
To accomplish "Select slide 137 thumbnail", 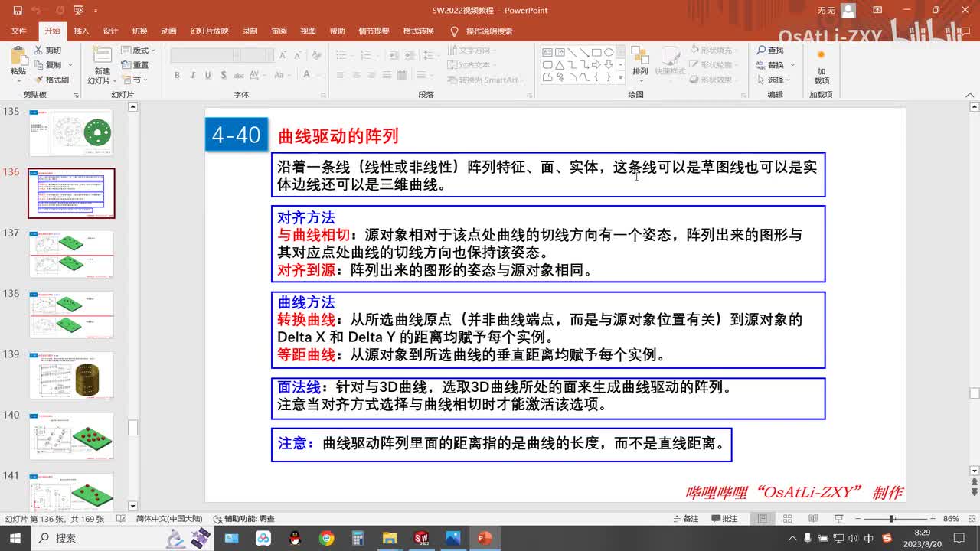I will click(x=71, y=254).
